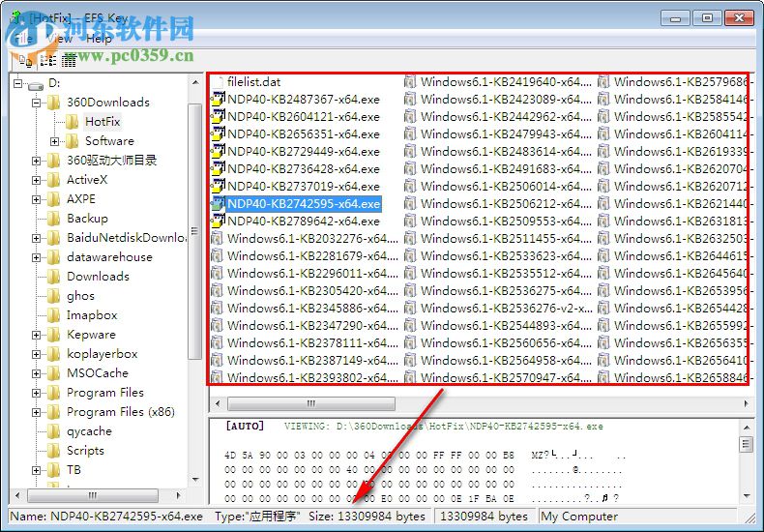Open the Help menu
The height and width of the screenshot is (532, 764).
coord(99,39)
